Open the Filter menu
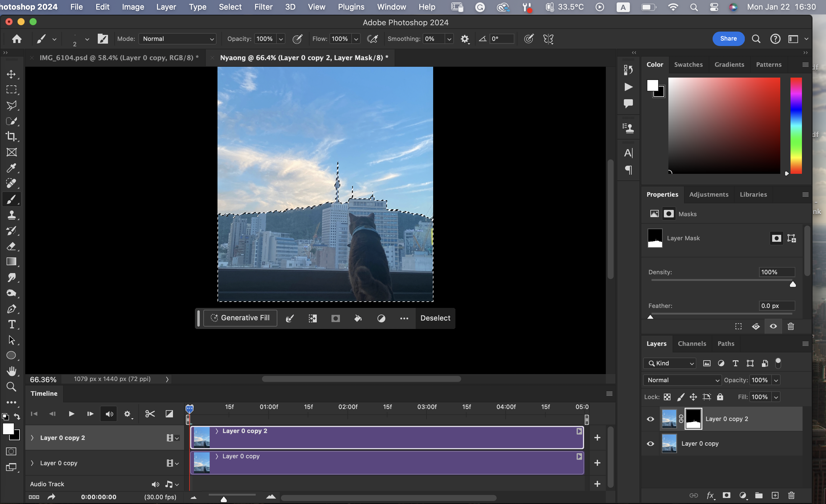 pyautogui.click(x=263, y=7)
